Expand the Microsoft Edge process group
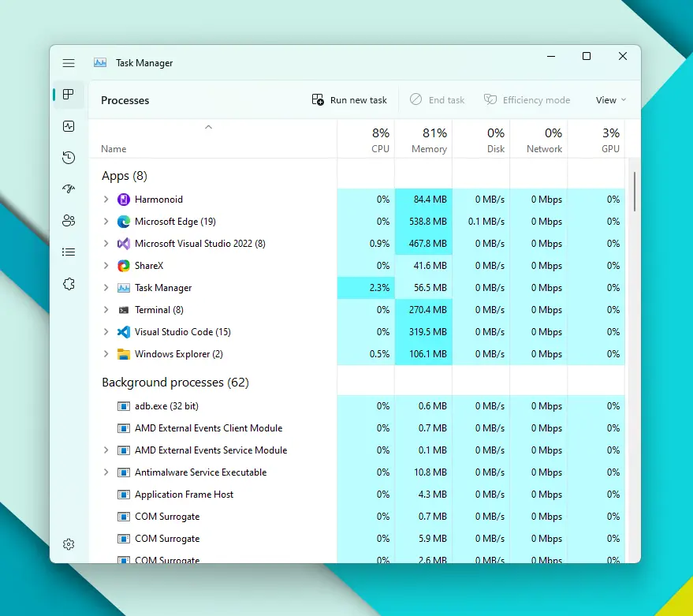This screenshot has height=616, width=693. pos(106,222)
